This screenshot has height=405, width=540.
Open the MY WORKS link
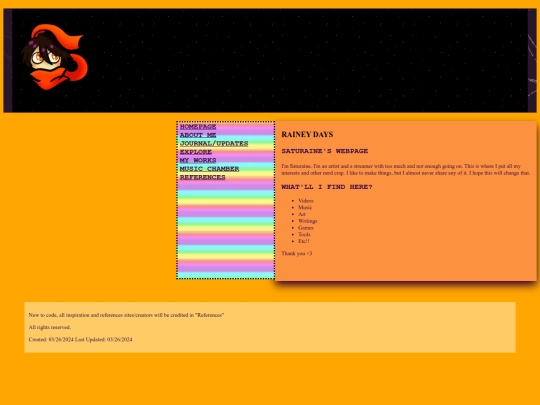tap(198, 160)
